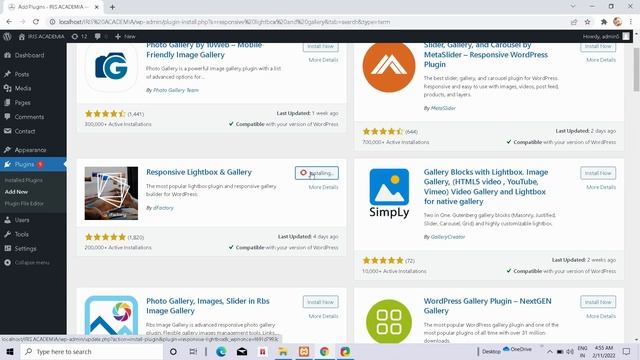640x360 pixels.
Task: Open Comments in sidebar
Action: point(29,117)
